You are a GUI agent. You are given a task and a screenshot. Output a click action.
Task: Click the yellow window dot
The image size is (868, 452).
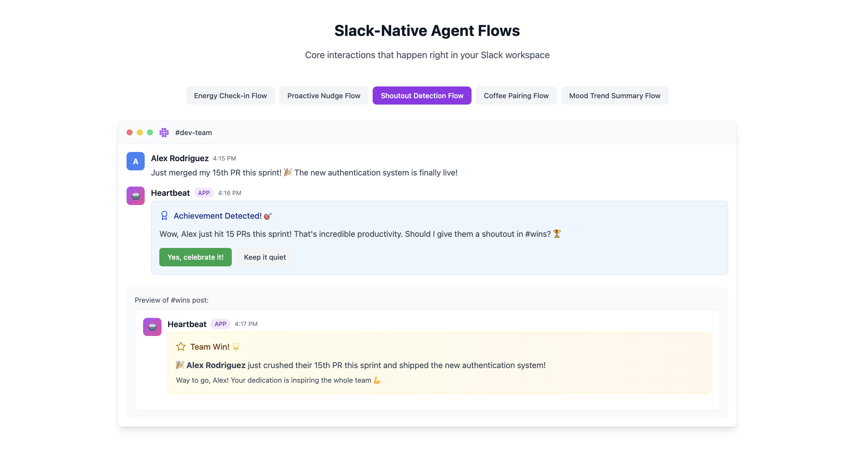pyautogui.click(x=140, y=132)
